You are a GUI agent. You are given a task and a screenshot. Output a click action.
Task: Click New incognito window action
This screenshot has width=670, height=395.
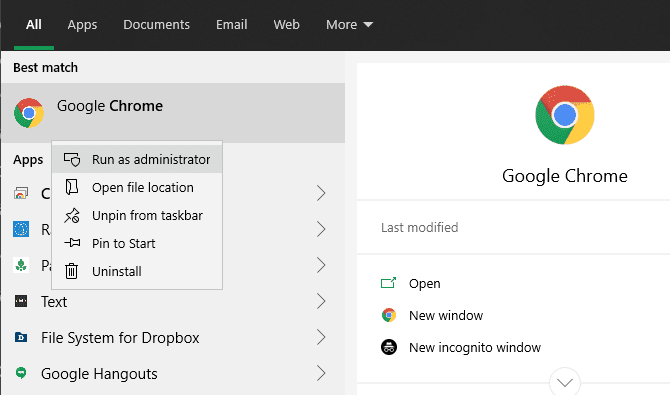pos(475,348)
